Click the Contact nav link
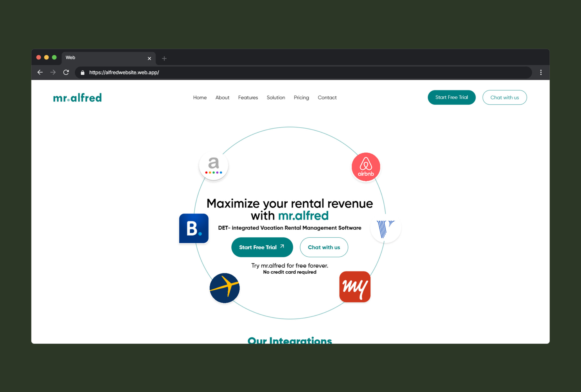 pos(327,98)
